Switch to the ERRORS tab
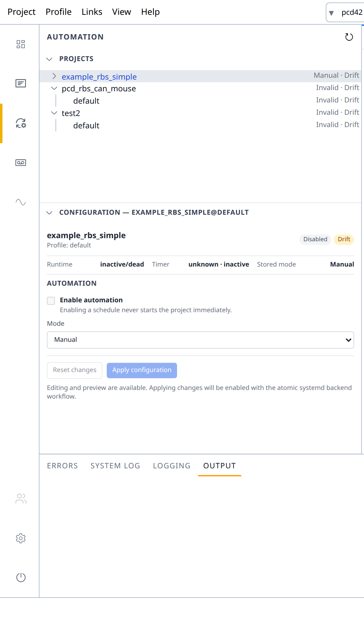Image resolution: width=364 pixels, height=617 pixels. tap(62, 466)
